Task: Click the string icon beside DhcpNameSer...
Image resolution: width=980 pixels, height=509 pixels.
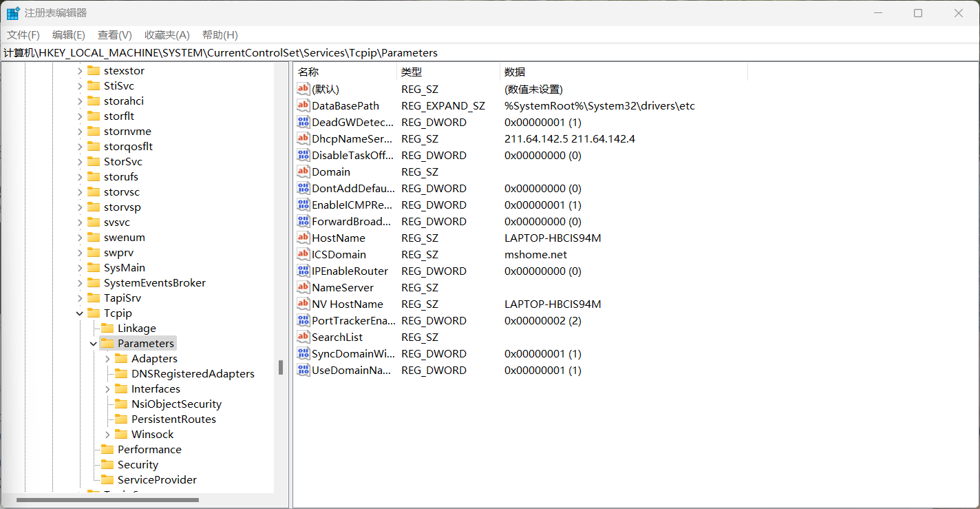Action: 303,138
